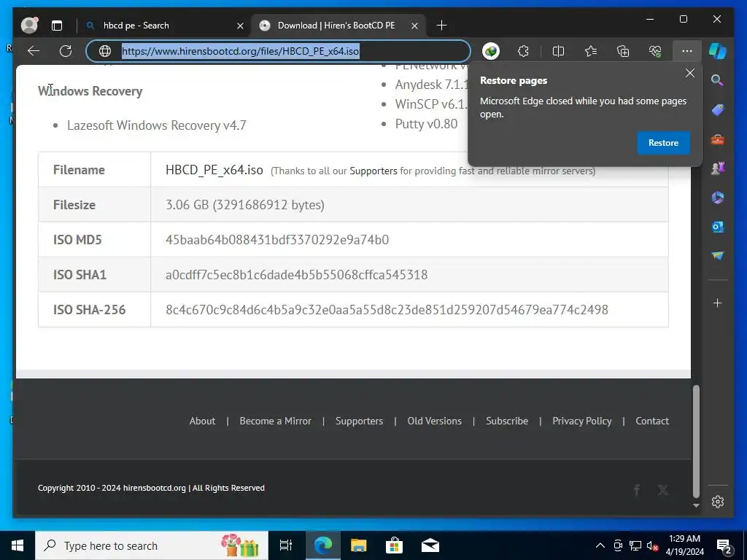
Task: View site information globe icon
Action: [x=105, y=51]
